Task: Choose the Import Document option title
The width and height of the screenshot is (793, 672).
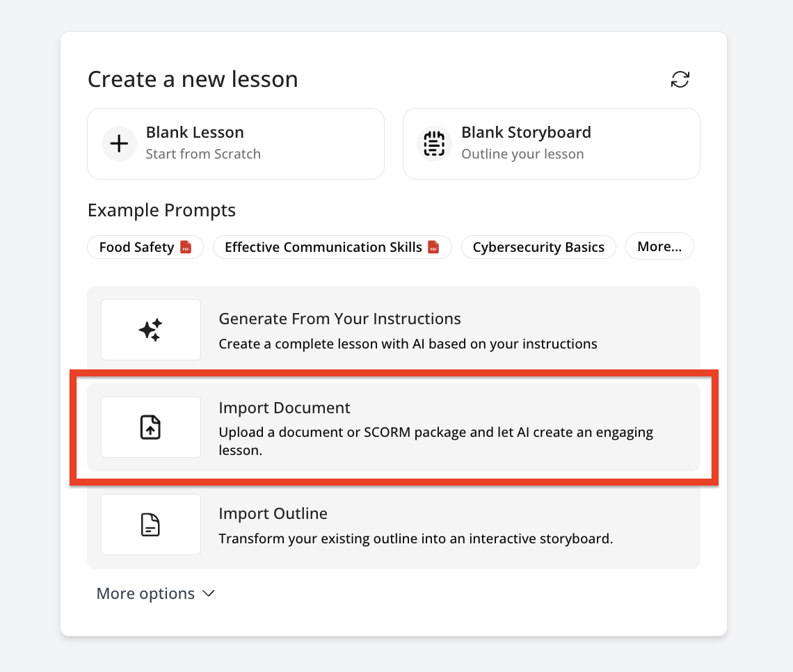Action: pyautogui.click(x=285, y=408)
